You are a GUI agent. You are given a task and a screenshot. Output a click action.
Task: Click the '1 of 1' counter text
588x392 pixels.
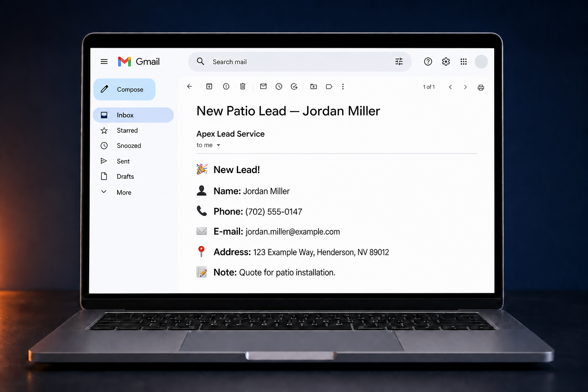pyautogui.click(x=429, y=87)
